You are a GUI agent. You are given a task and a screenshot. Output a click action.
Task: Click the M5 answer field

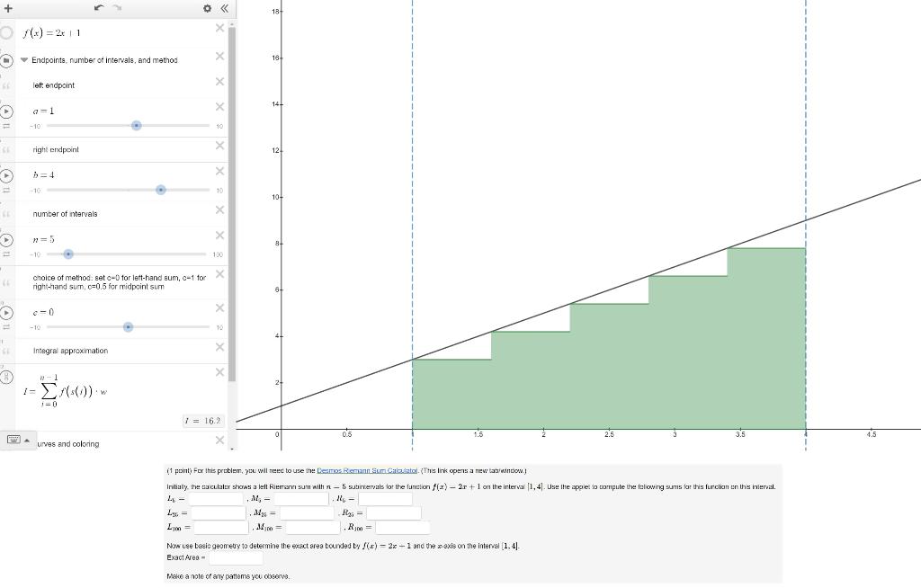click(301, 499)
